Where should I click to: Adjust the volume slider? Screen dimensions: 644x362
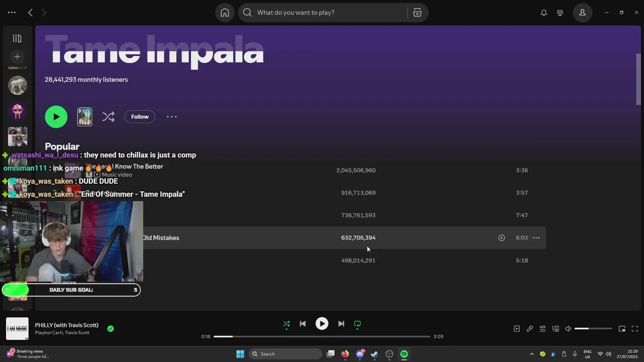pyautogui.click(x=593, y=329)
